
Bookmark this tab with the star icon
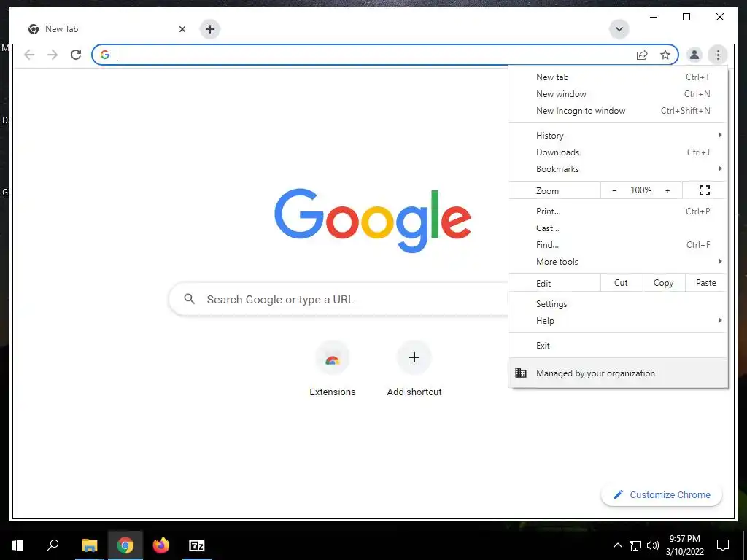tap(665, 55)
